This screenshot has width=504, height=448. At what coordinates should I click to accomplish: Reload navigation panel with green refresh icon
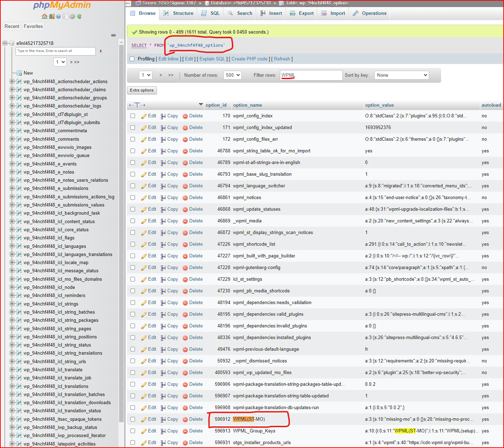point(79,16)
